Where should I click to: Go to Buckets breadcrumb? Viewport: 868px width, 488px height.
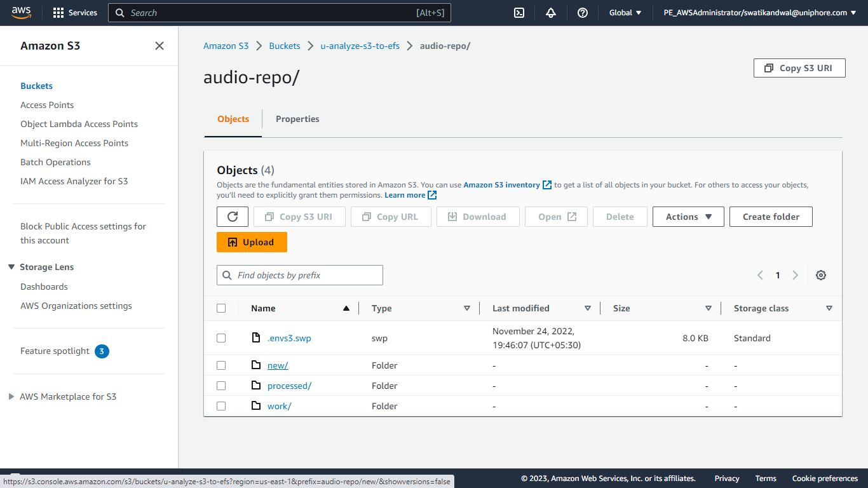285,46
